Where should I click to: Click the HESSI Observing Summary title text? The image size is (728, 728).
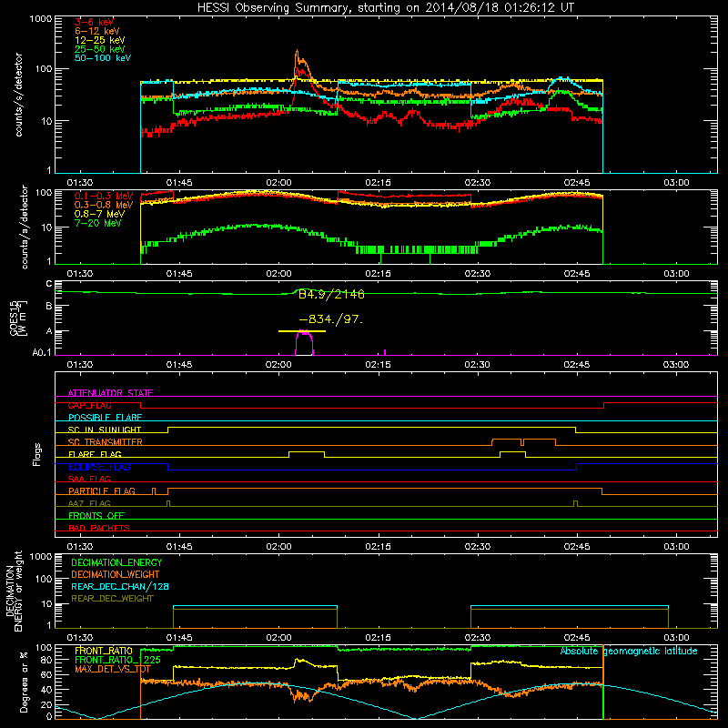point(385,8)
